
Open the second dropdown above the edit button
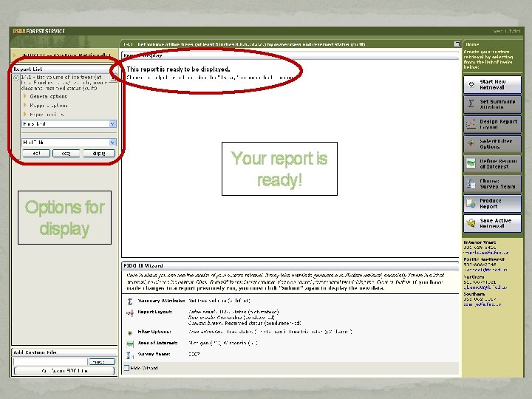69,142
